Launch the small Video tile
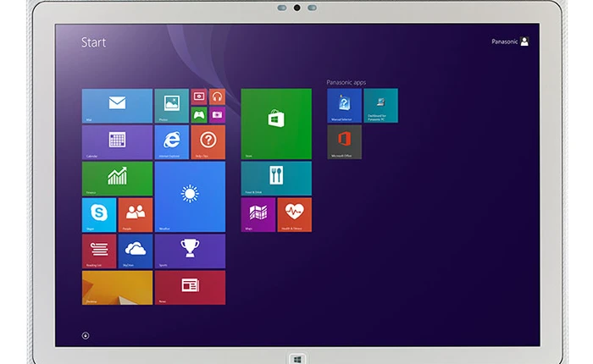The height and width of the screenshot is (364, 593). [x=199, y=97]
